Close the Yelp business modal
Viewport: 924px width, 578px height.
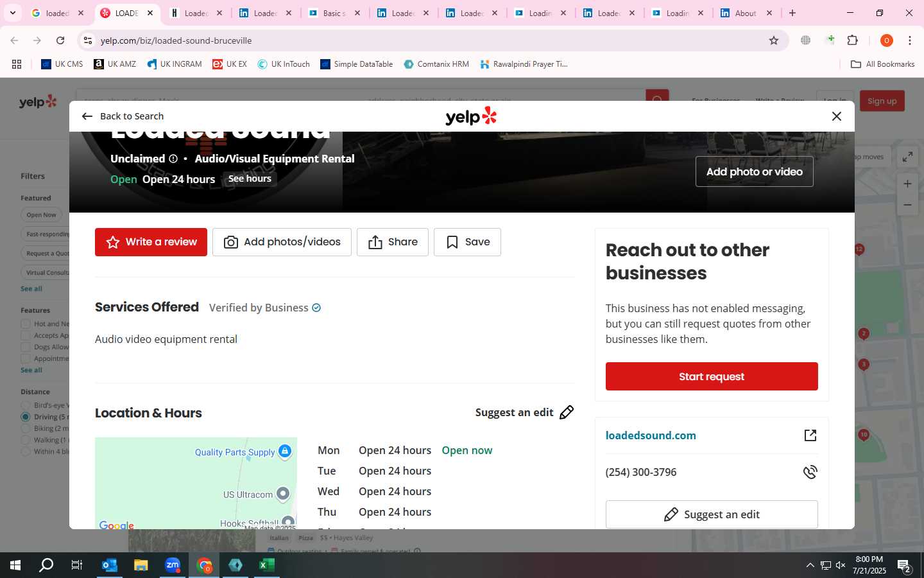(836, 116)
